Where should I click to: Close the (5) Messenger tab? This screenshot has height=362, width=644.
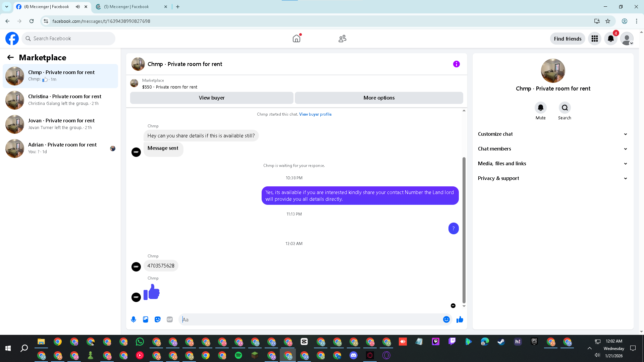coord(166,7)
